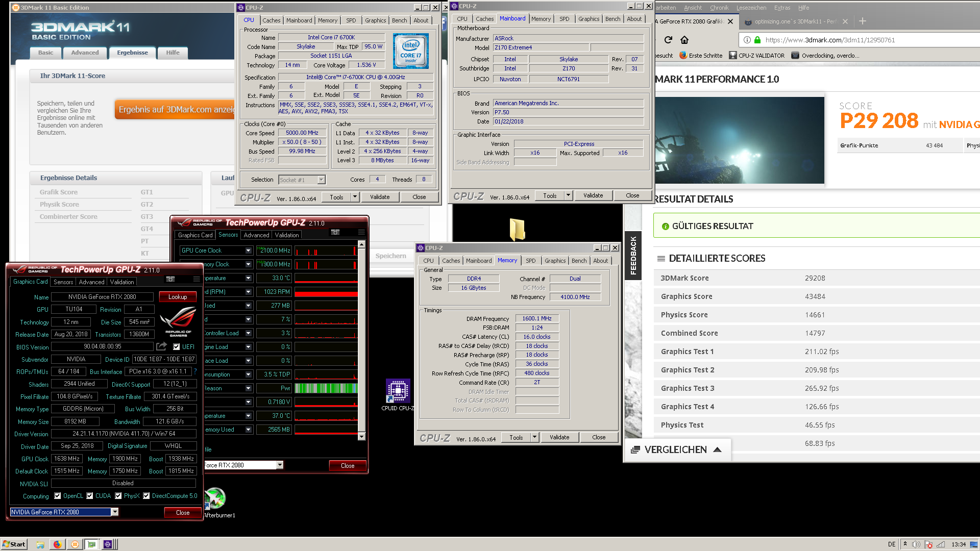Viewport: 980px width, 551px height.
Task: Open Tools dropdown arrow in CPU-Z CPU window
Action: tap(355, 197)
